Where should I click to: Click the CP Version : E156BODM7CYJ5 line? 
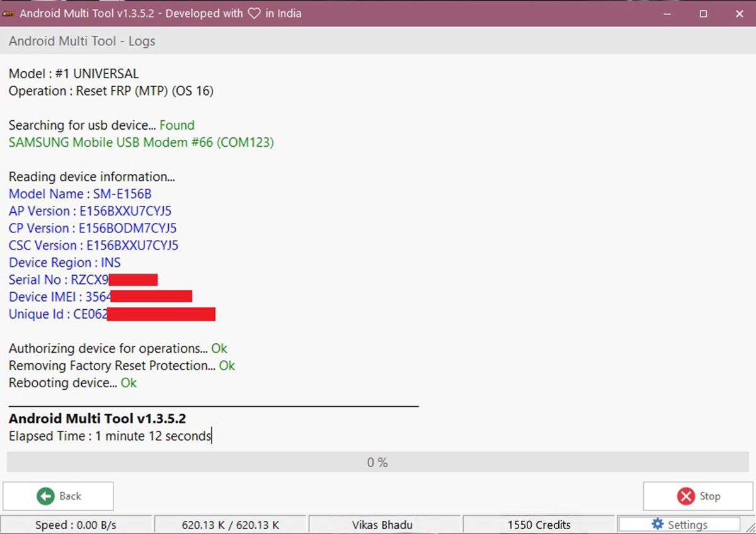[x=93, y=228]
